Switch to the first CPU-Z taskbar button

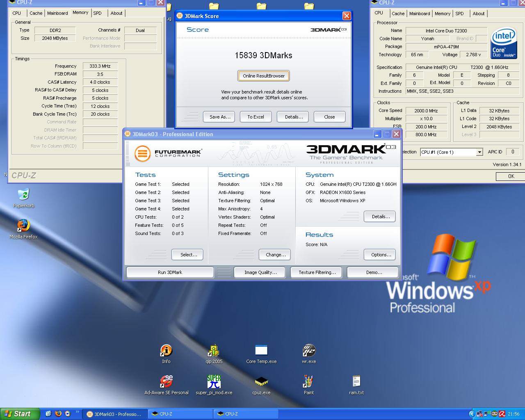[180, 414]
